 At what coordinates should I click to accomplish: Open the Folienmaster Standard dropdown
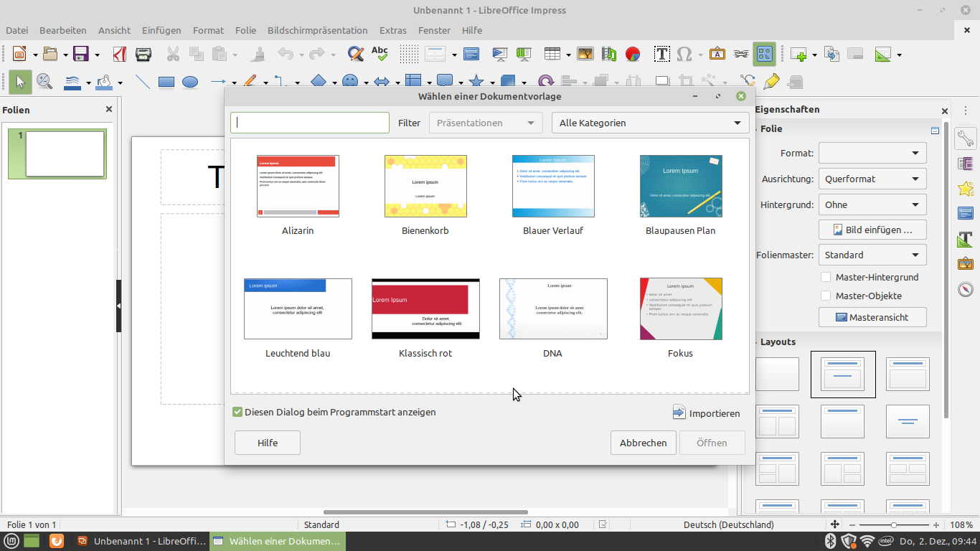[872, 255]
